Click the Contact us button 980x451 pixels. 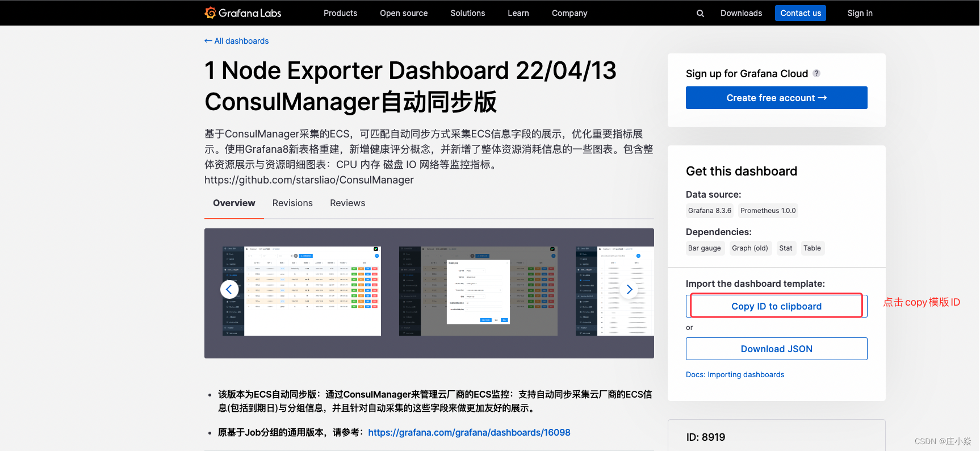coord(801,13)
